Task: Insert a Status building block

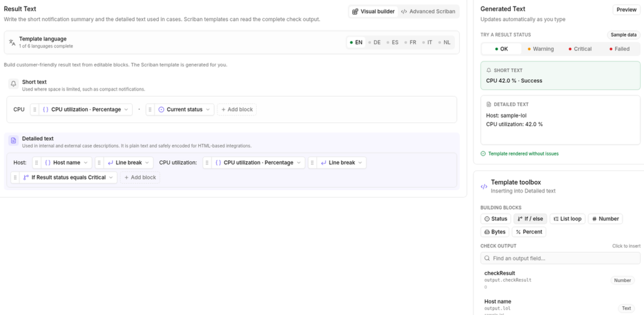Action: click(496, 219)
